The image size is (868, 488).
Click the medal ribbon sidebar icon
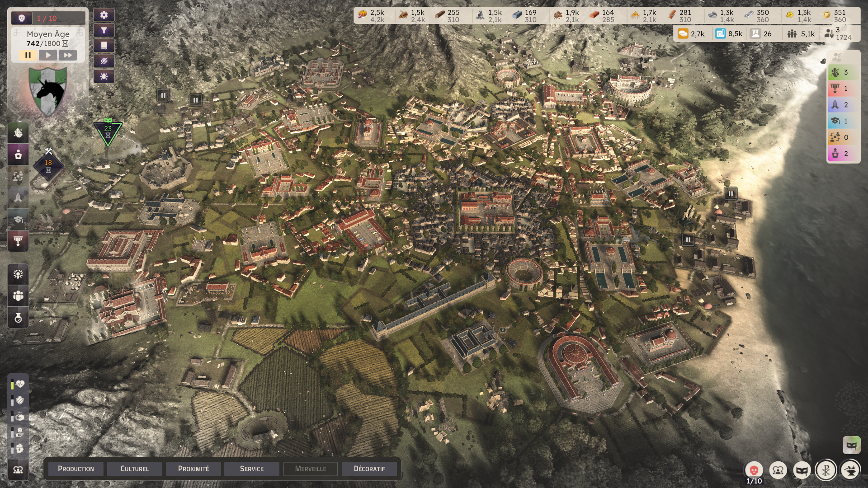coord(18,241)
